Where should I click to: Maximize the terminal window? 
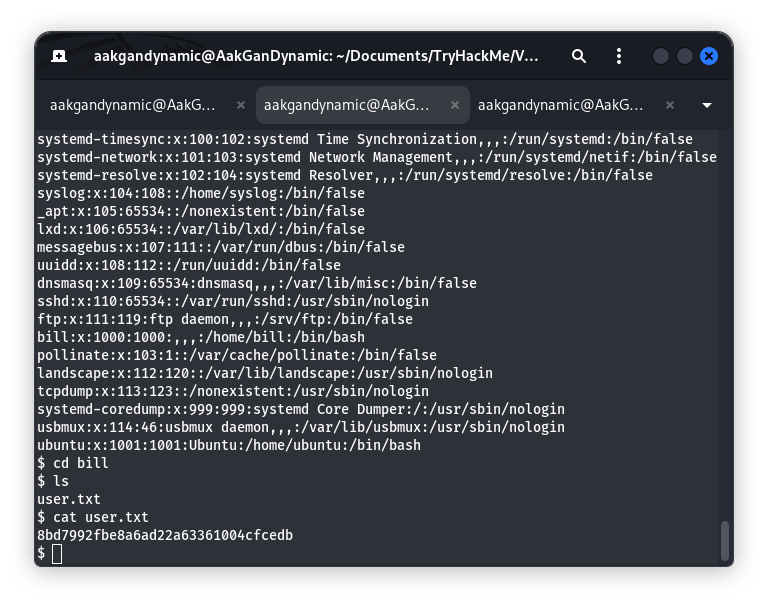pos(685,56)
